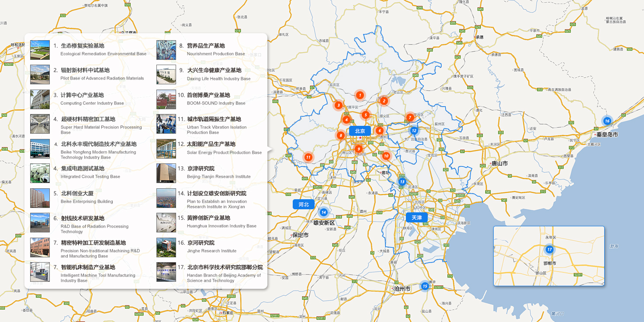Click the 保定市 city label on map
Image resolution: width=644 pixels, height=322 pixels.
coord(301,235)
